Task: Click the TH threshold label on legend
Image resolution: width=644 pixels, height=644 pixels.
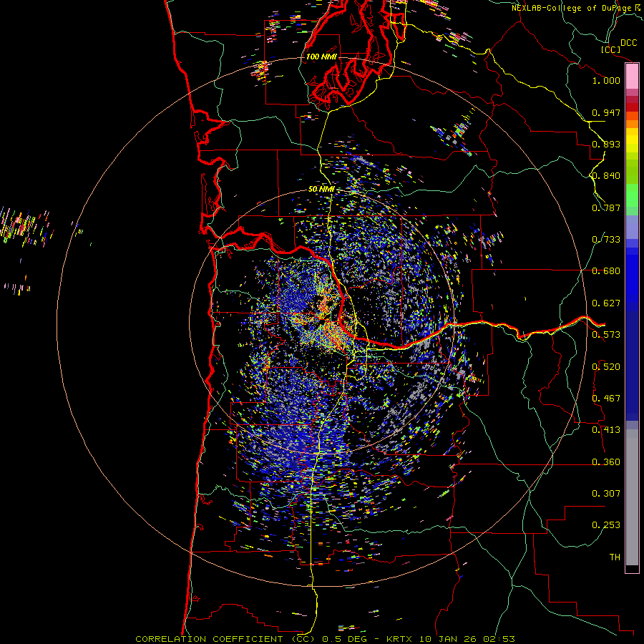Action: click(x=615, y=557)
